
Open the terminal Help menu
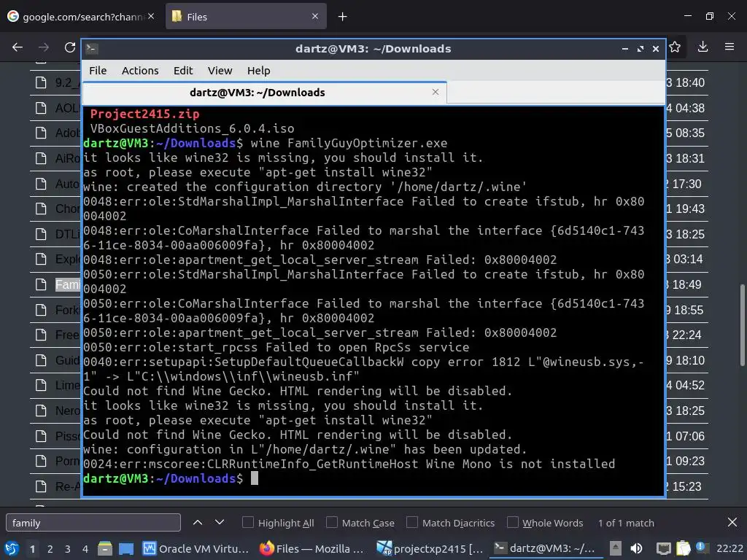(259, 71)
